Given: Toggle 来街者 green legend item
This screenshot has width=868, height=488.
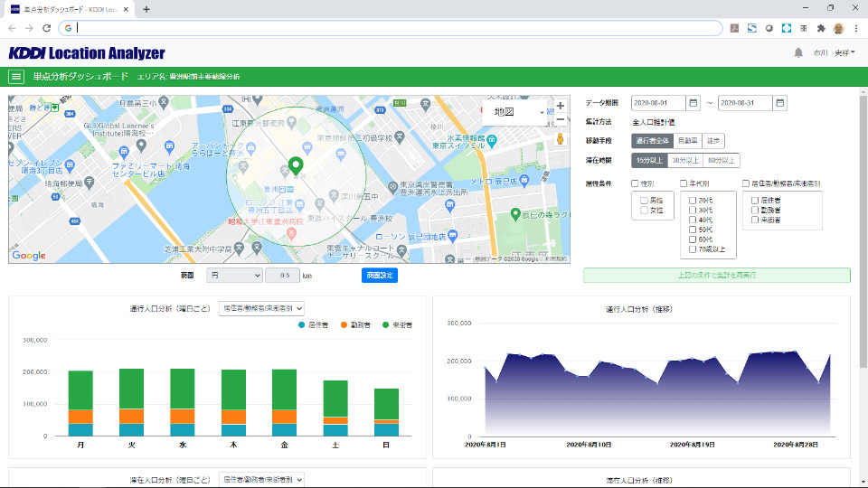Looking at the screenshot, I should coord(398,325).
